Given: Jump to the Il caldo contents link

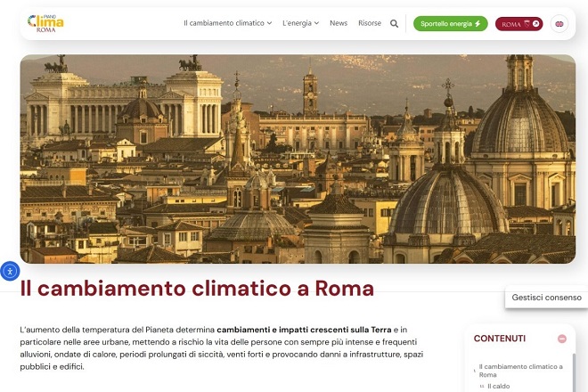Looking at the screenshot, I should (498, 386).
